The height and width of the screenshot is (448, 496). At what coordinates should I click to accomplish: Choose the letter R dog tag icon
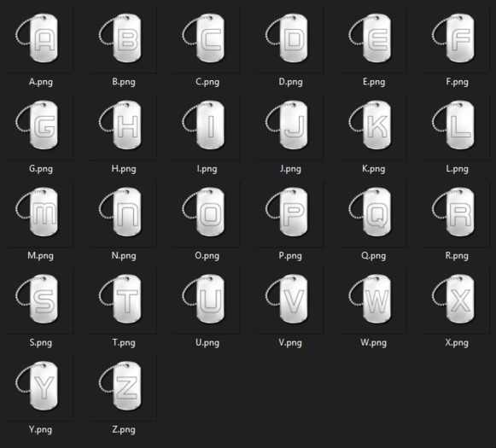(x=453, y=212)
